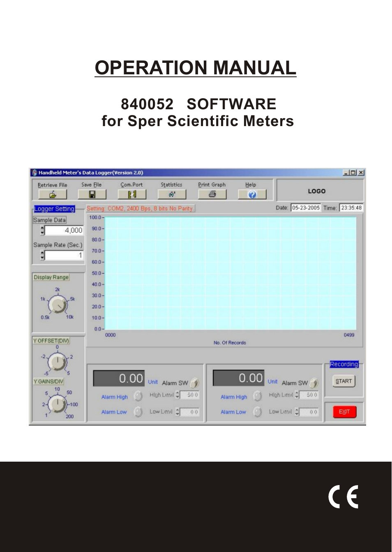The height and width of the screenshot is (552, 392).
Task: Click right channel Low Limit spinner
Action: tap(297, 412)
